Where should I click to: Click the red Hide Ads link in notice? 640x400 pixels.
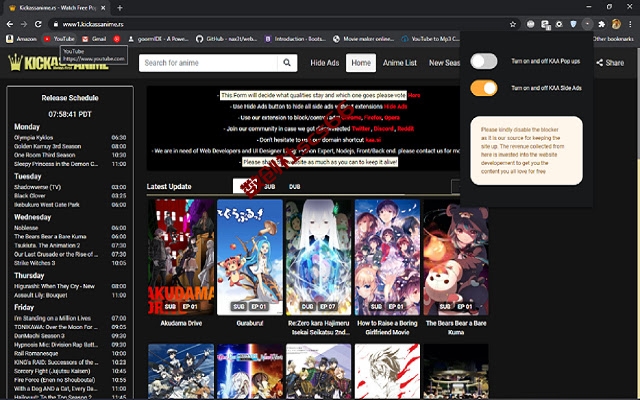(396, 106)
